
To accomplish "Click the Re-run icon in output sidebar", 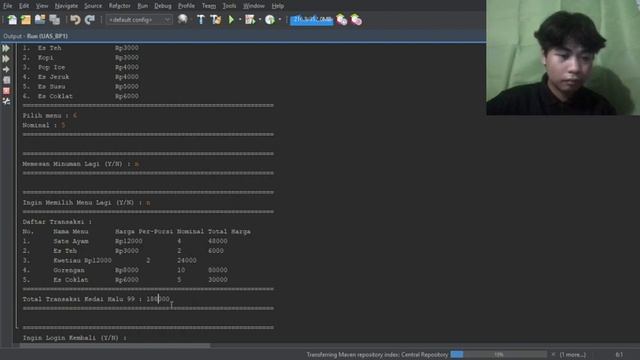I will tap(6, 48).
